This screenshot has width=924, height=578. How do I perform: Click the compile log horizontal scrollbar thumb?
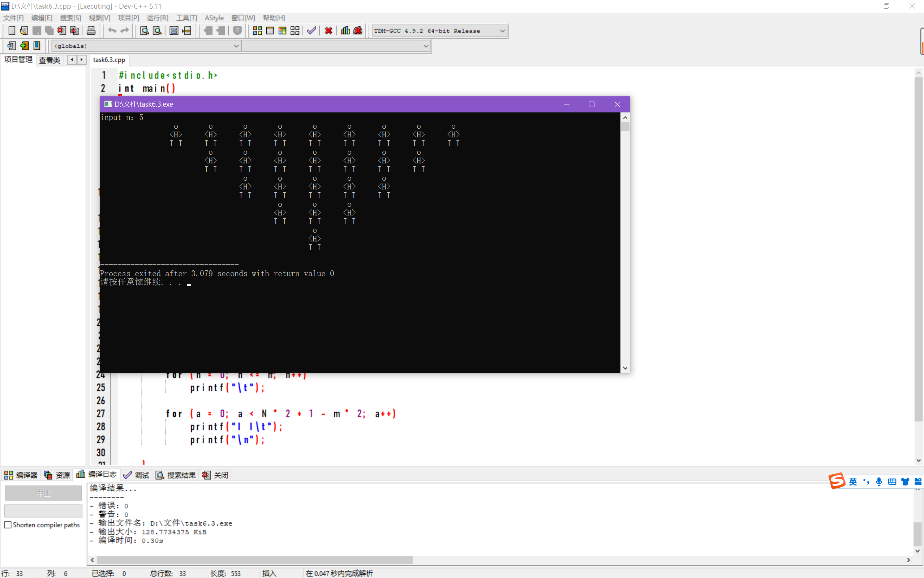pos(254,560)
